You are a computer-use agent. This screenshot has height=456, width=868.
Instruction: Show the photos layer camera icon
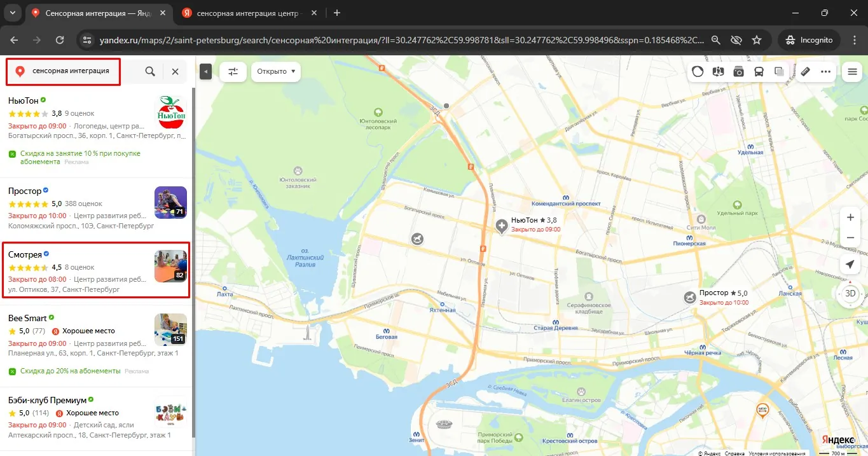[x=739, y=72]
